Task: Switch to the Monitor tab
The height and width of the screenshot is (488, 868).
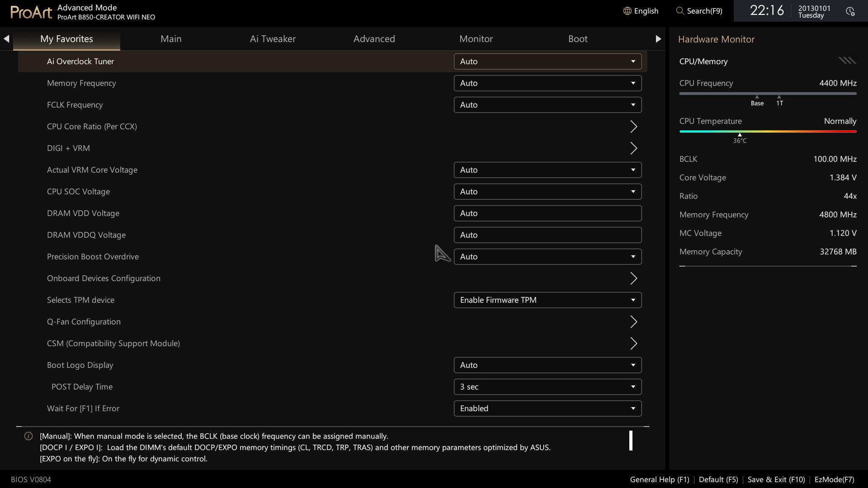Action: (x=476, y=39)
